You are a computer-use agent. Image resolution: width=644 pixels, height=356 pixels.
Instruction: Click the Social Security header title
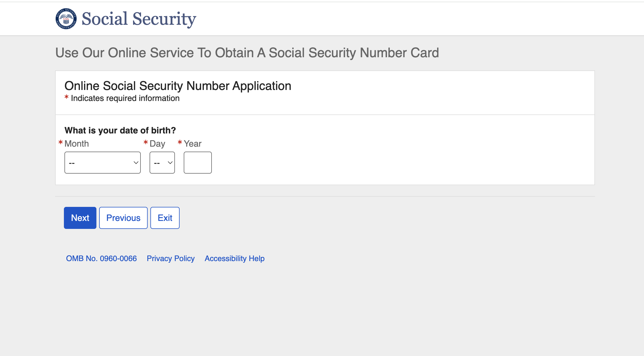point(139,19)
